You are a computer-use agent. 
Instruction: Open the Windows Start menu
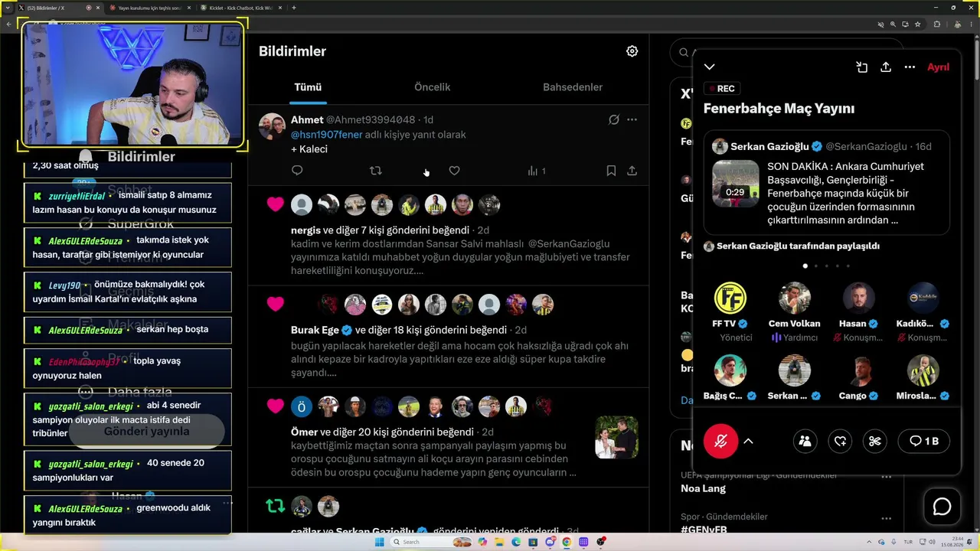point(380,542)
